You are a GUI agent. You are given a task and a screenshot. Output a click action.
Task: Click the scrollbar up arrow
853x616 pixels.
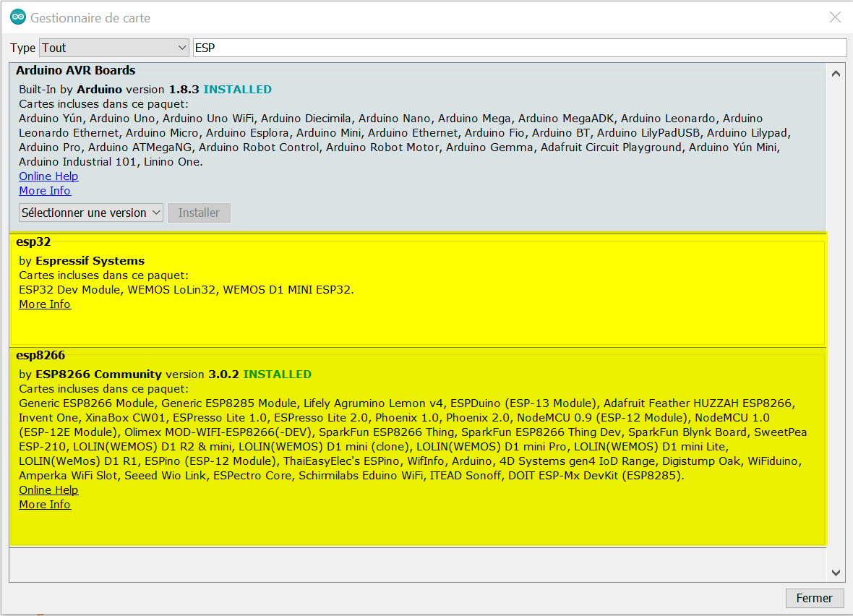(x=836, y=73)
